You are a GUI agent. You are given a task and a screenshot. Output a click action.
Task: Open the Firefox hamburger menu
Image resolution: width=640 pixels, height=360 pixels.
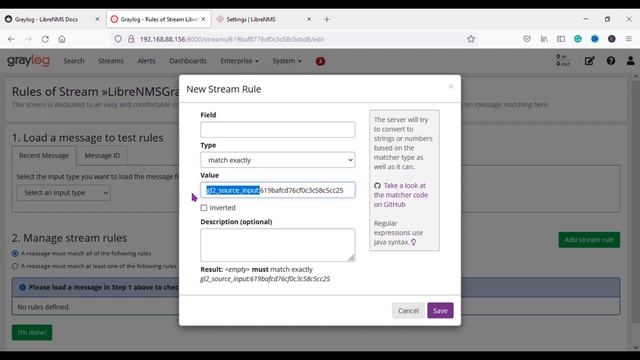pos(629,39)
